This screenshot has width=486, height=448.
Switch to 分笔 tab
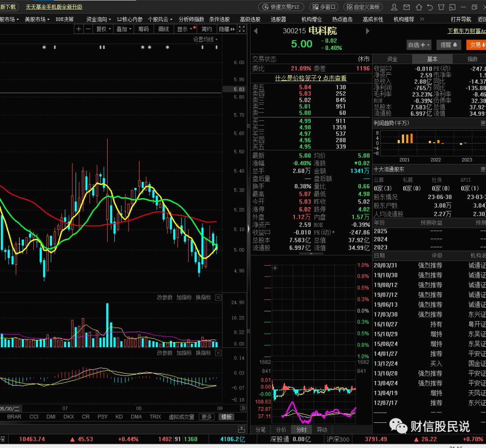pos(261,430)
